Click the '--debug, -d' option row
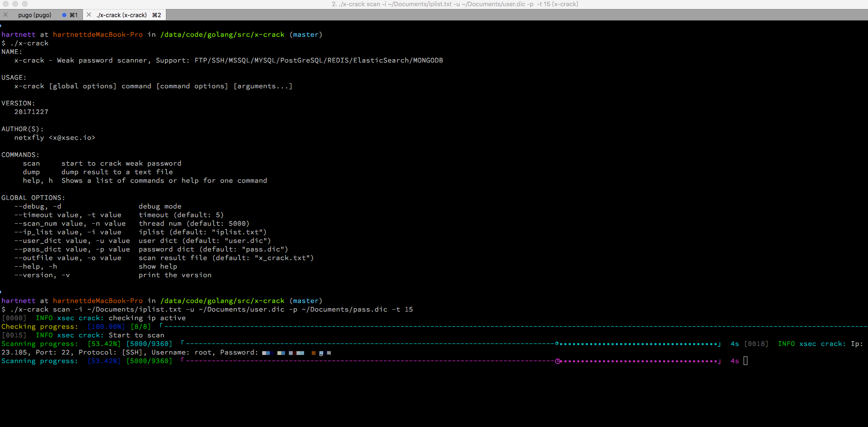Screen dimensions: 868x427 tap(98, 206)
